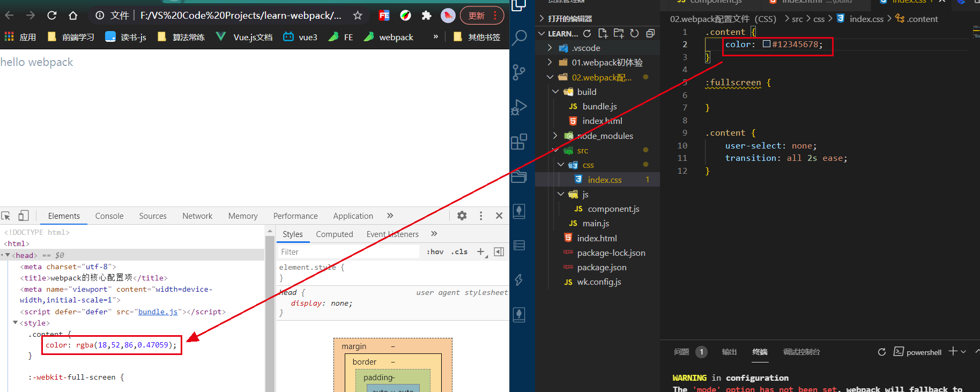This screenshot has height=392, width=980.
Task: Collapse all folders in Explorer
Action: pyautogui.click(x=650, y=33)
